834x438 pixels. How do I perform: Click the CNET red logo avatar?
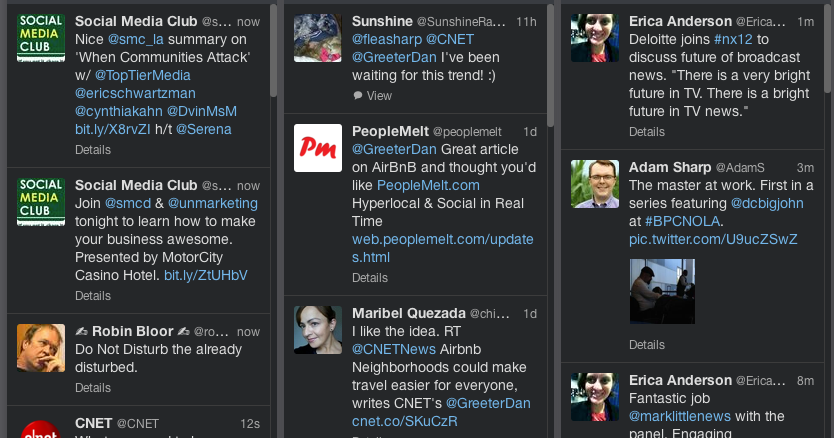click(x=41, y=429)
